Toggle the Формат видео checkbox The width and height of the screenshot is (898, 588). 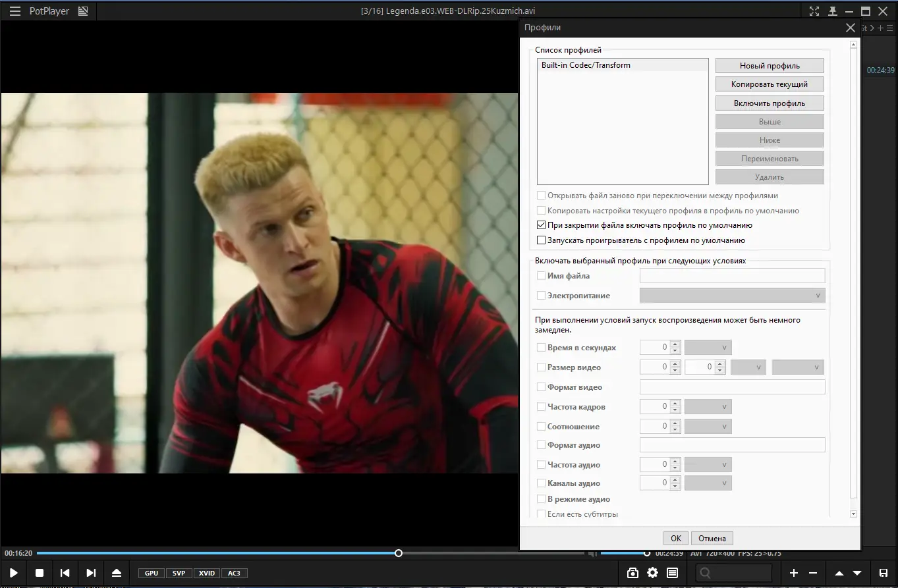542,387
